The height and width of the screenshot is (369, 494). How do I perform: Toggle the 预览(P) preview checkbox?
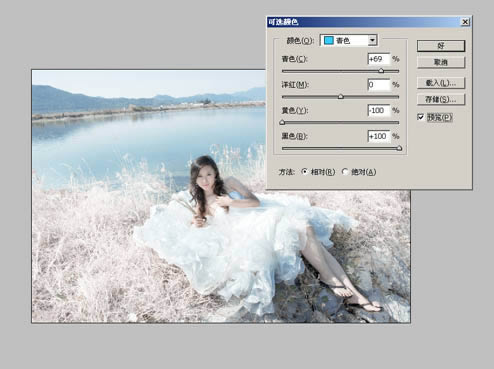(x=421, y=117)
